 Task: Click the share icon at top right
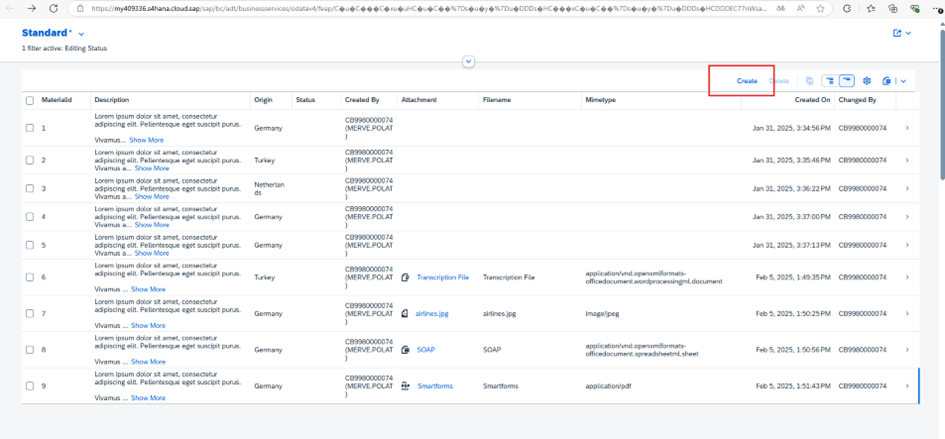tap(897, 34)
